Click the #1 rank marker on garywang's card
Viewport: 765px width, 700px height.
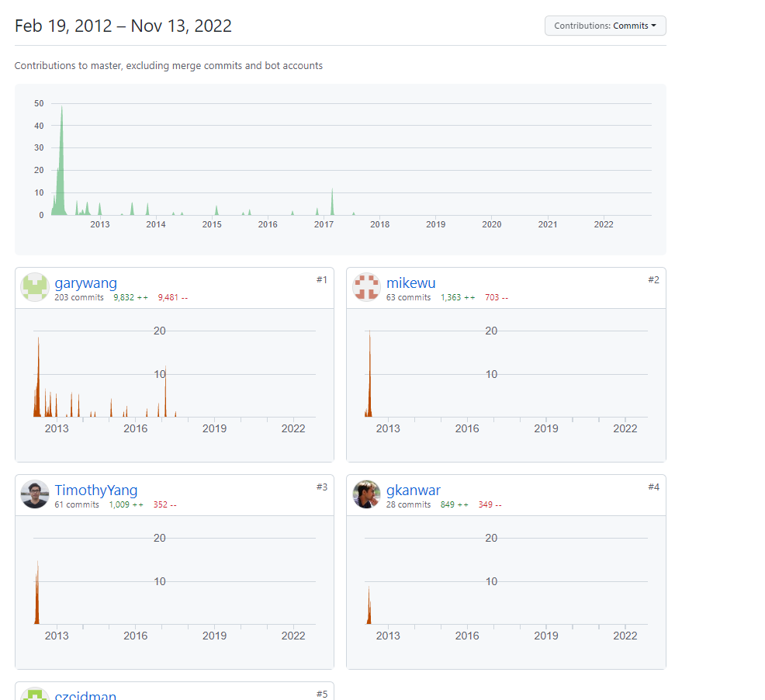[322, 279]
